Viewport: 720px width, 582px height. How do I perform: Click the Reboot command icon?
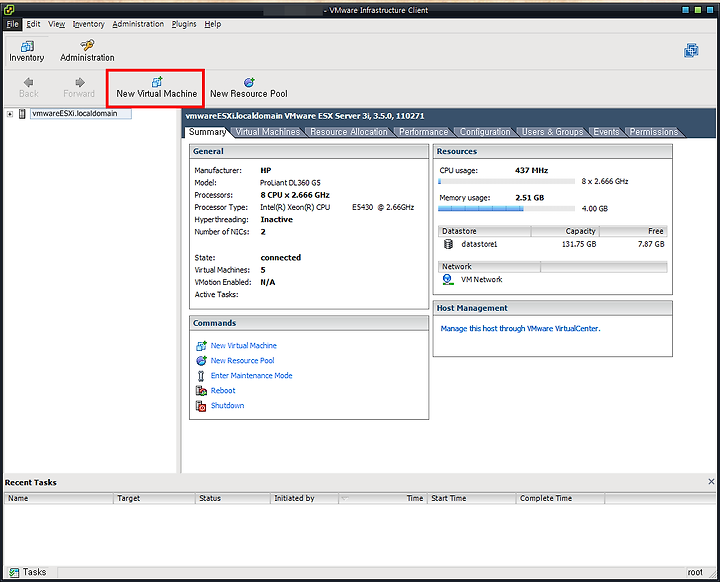click(x=201, y=391)
